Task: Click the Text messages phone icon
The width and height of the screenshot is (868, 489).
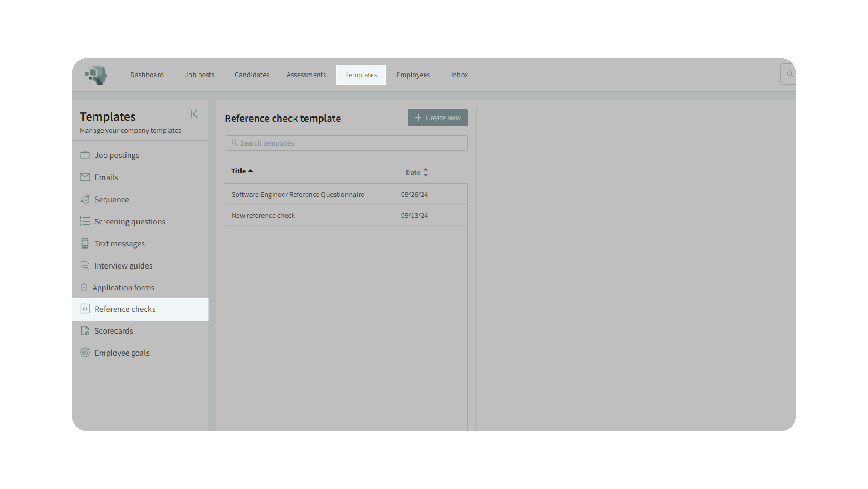Action: pyautogui.click(x=85, y=243)
